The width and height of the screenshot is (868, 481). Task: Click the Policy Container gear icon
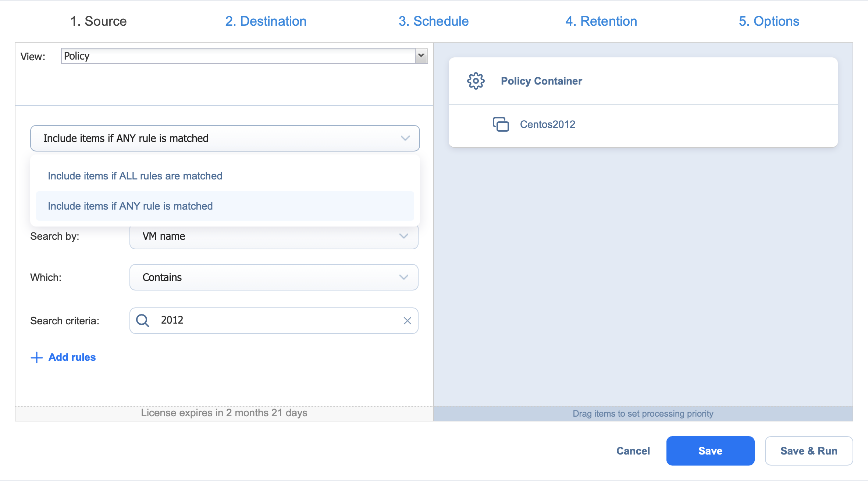click(476, 81)
